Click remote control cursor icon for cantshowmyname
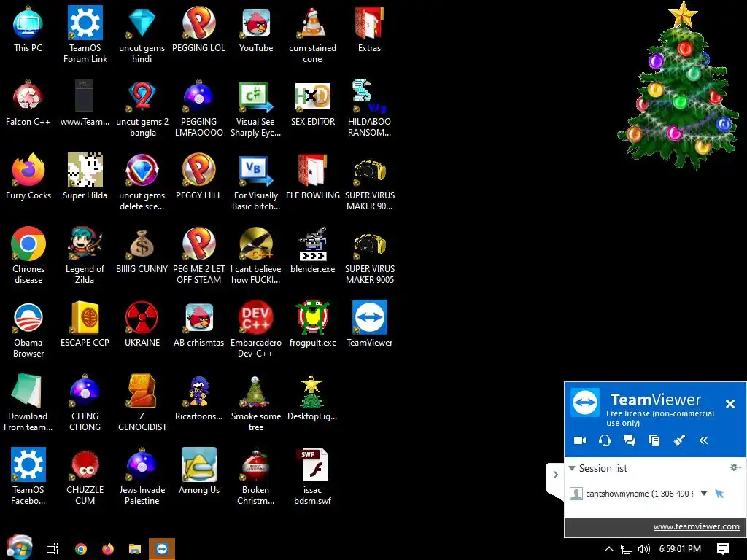This screenshot has height=560, width=747. tap(719, 494)
